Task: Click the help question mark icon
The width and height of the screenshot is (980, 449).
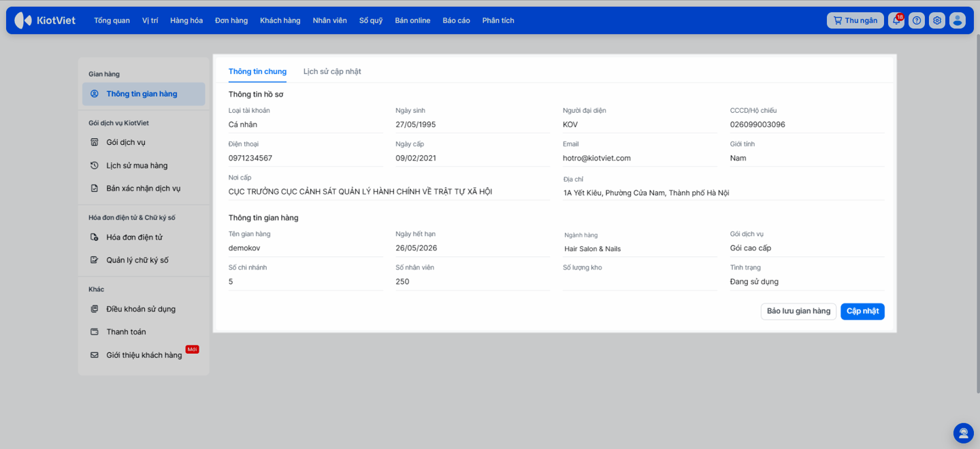Action: 917,20
